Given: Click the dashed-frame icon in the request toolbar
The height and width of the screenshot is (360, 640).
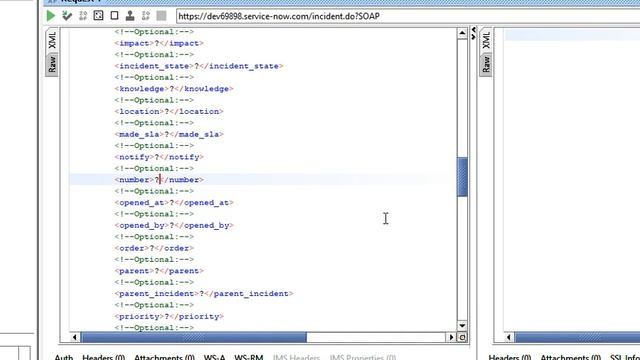Looking at the screenshot, I should 98,16.
